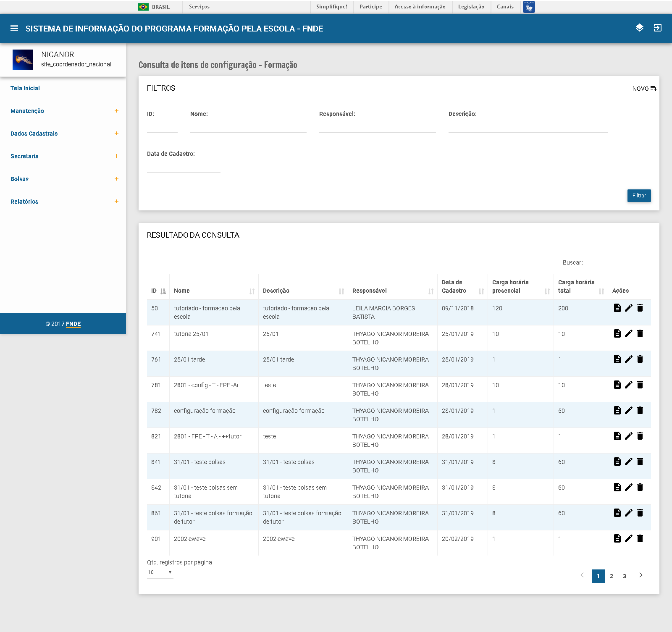Edit the 'tutoria 25/01' record
This screenshot has height=632, width=672.
tap(628, 334)
